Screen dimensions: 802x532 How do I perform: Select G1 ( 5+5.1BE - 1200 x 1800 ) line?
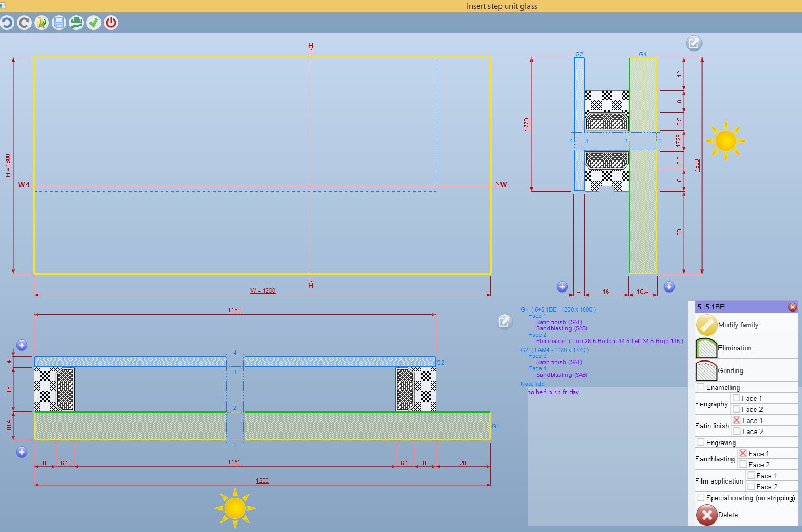coord(558,309)
